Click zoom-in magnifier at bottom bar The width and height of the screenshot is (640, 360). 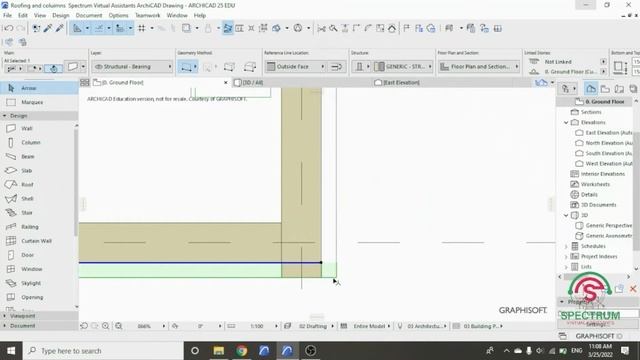point(106,326)
